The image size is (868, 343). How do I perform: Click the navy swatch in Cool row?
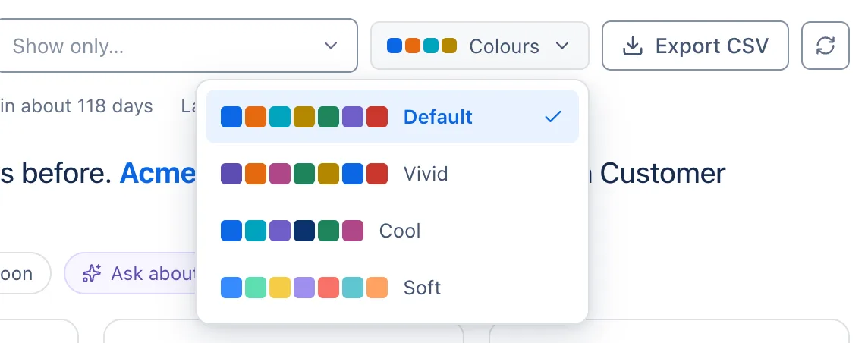[304, 231]
